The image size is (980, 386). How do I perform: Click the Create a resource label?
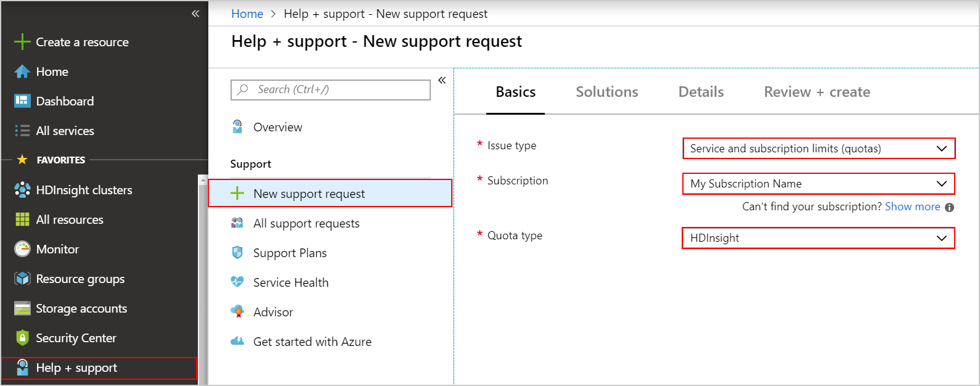point(83,42)
